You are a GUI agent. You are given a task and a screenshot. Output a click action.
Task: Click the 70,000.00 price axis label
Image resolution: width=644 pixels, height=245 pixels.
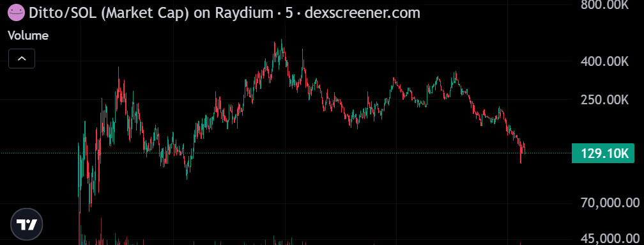coord(610,203)
